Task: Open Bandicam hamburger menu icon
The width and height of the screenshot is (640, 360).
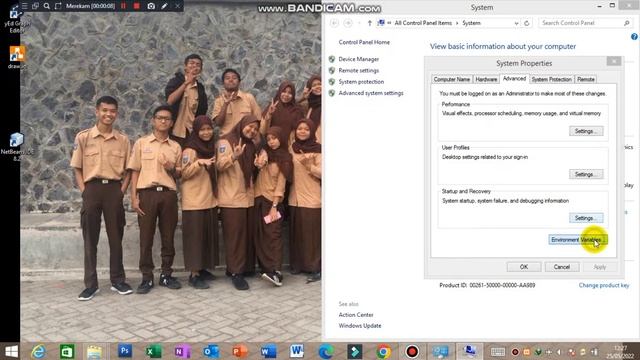Action: click(24, 6)
